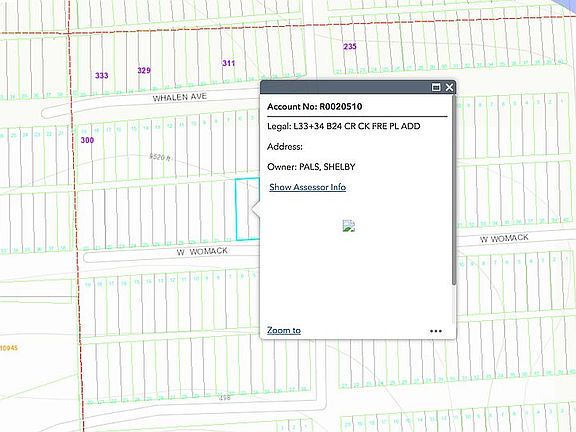Select the cyan highlighted parcel

pos(247,209)
